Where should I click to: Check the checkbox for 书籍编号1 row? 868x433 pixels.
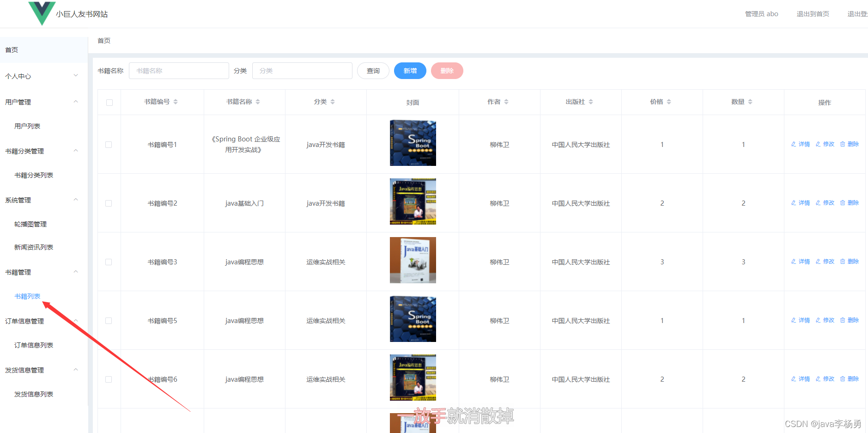coord(109,145)
